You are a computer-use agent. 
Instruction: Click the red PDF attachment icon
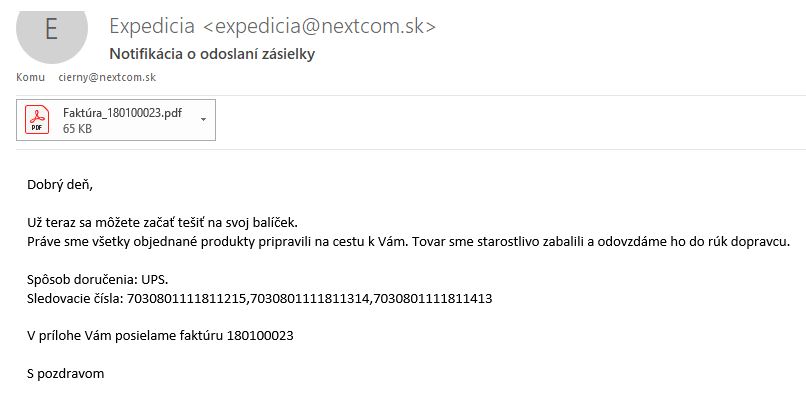point(37,120)
